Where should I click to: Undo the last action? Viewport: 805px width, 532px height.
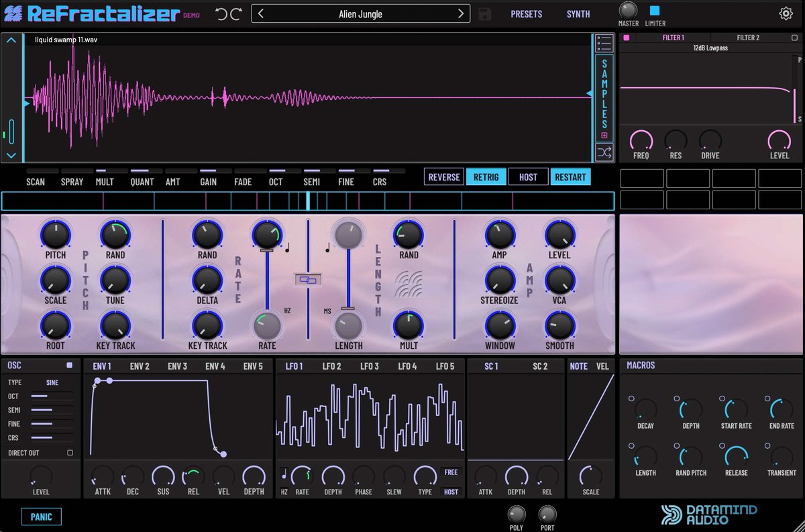[221, 13]
